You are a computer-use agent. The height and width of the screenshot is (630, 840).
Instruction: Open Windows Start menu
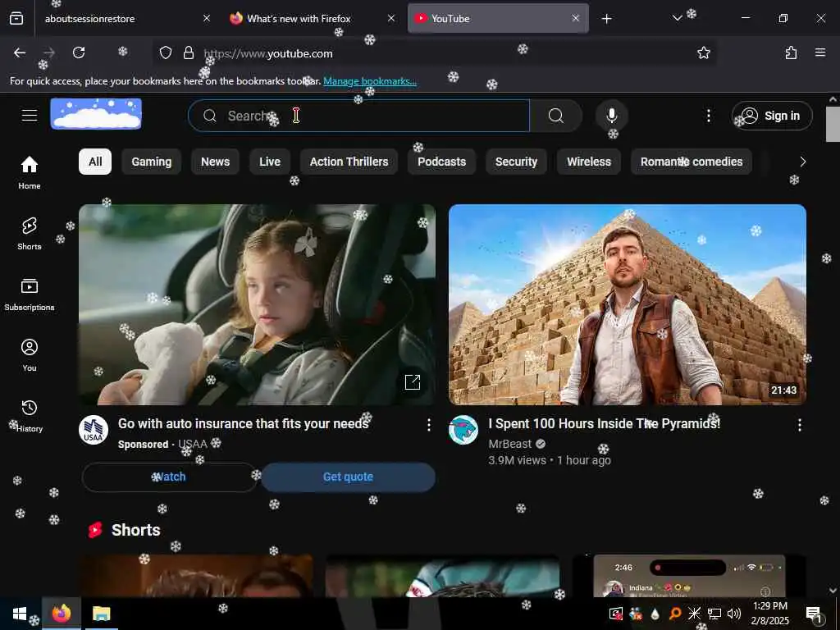pos(20,614)
